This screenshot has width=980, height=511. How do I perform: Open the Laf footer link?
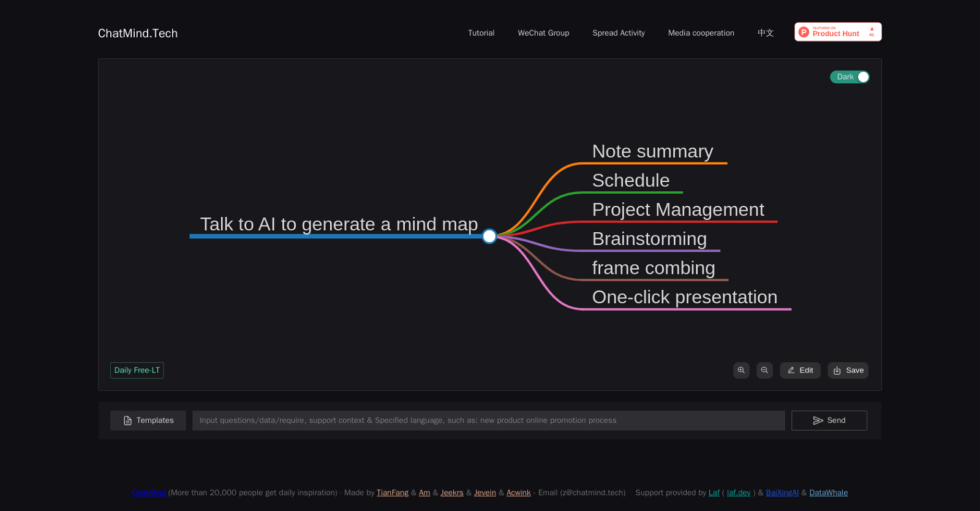point(714,493)
